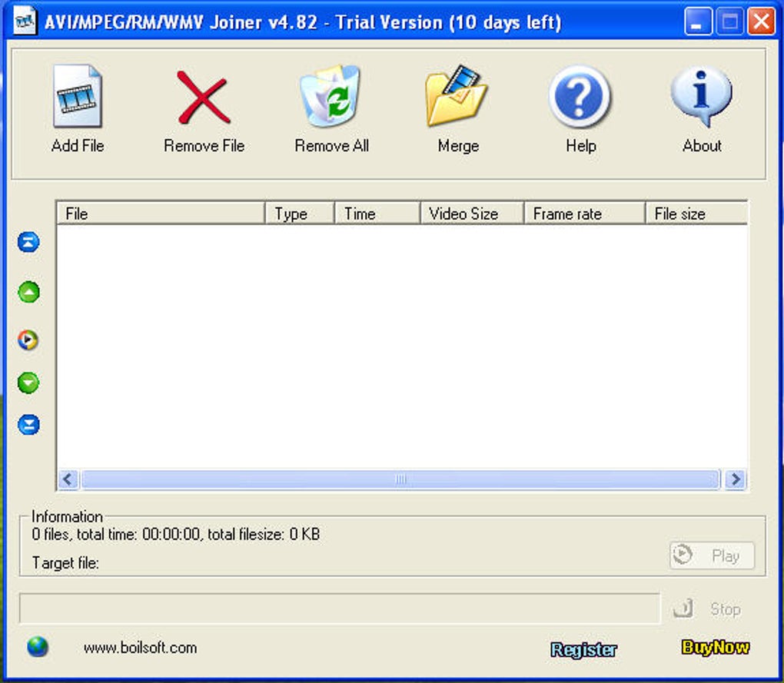784x683 pixels.
Task: Click the right arrow of the horizontal scrollbar
Action: 735,479
